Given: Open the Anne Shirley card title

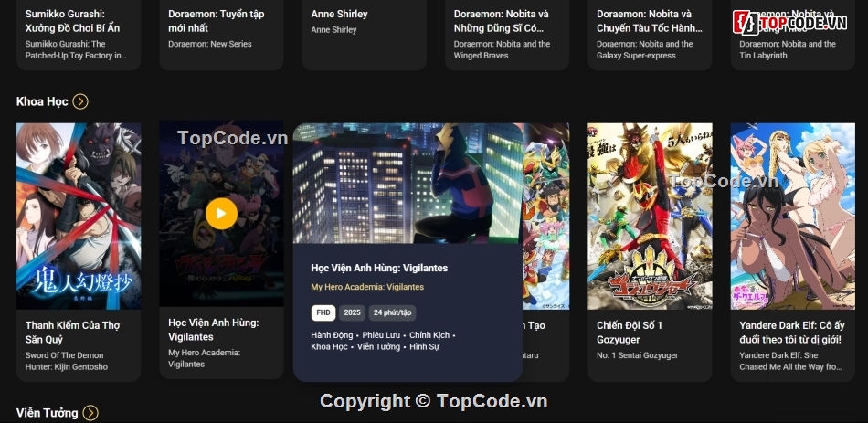Looking at the screenshot, I should click(x=339, y=14).
